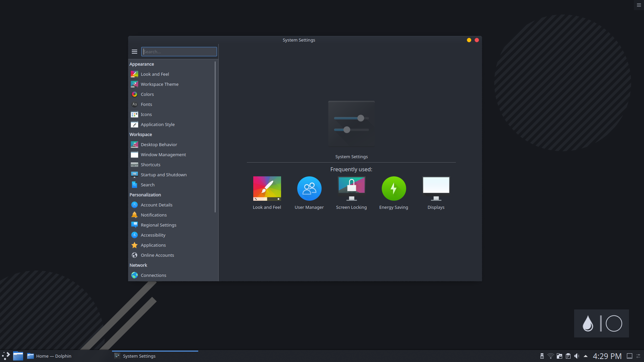
Task: Expand hidden system tray icons arrow
Action: (x=586, y=356)
